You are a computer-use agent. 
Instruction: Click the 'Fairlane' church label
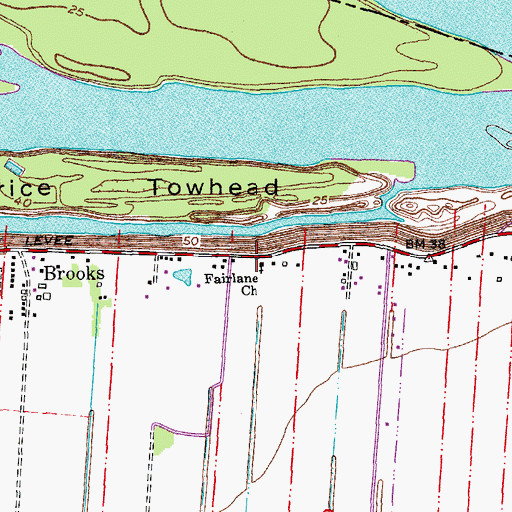click(231, 279)
